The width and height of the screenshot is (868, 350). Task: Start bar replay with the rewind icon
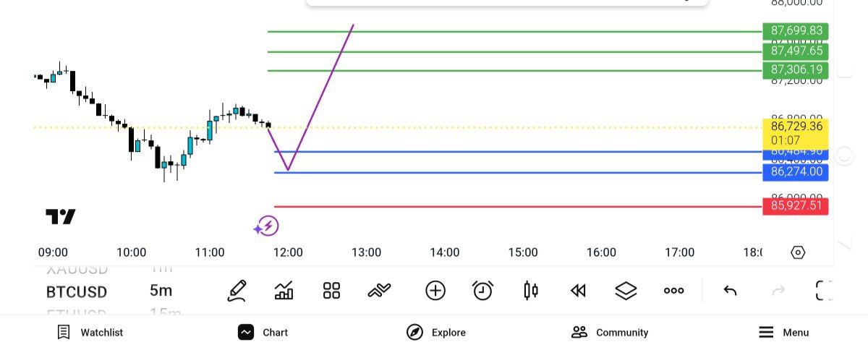click(577, 291)
